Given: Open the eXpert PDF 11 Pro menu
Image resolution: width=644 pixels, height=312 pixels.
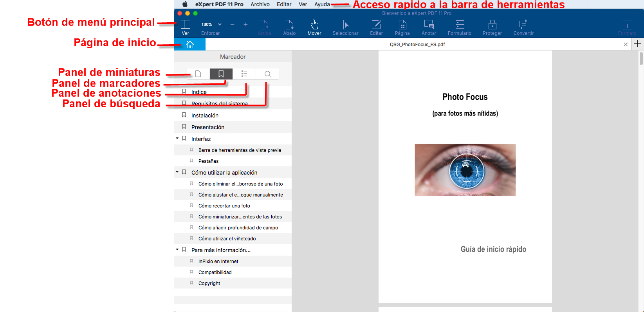Looking at the screenshot, I should click(219, 4).
